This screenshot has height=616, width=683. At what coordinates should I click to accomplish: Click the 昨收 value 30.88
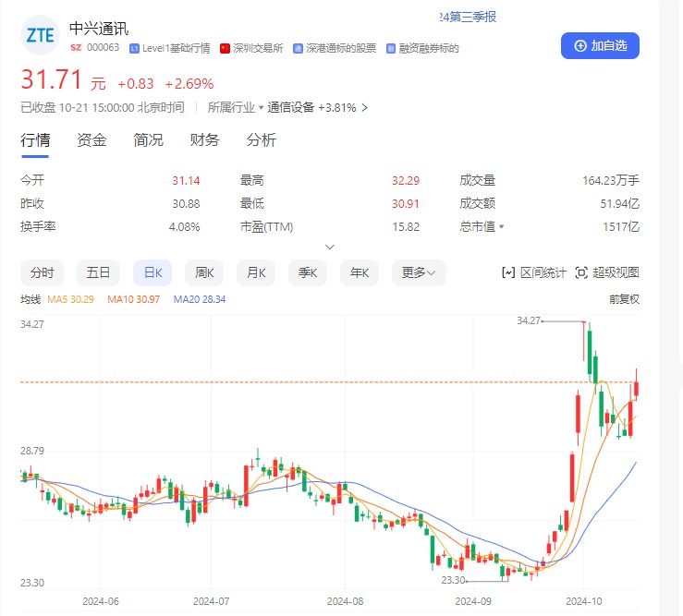(x=186, y=204)
